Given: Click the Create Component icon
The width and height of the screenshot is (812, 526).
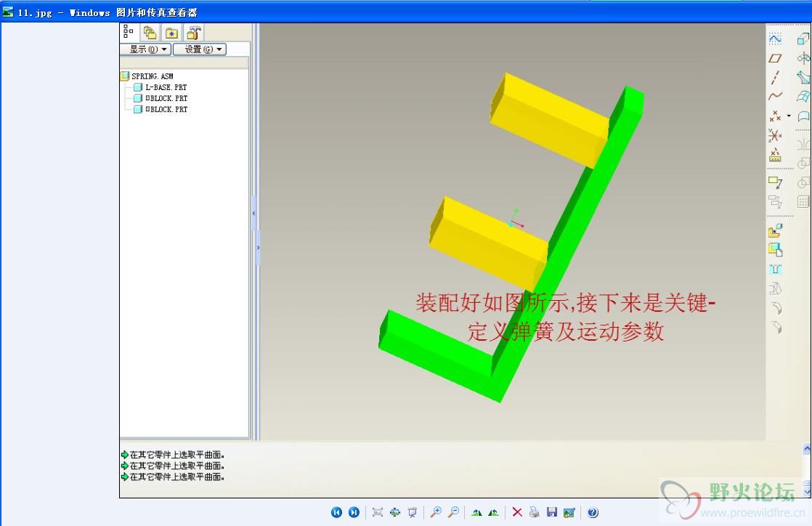Looking at the screenshot, I should click(x=775, y=250).
